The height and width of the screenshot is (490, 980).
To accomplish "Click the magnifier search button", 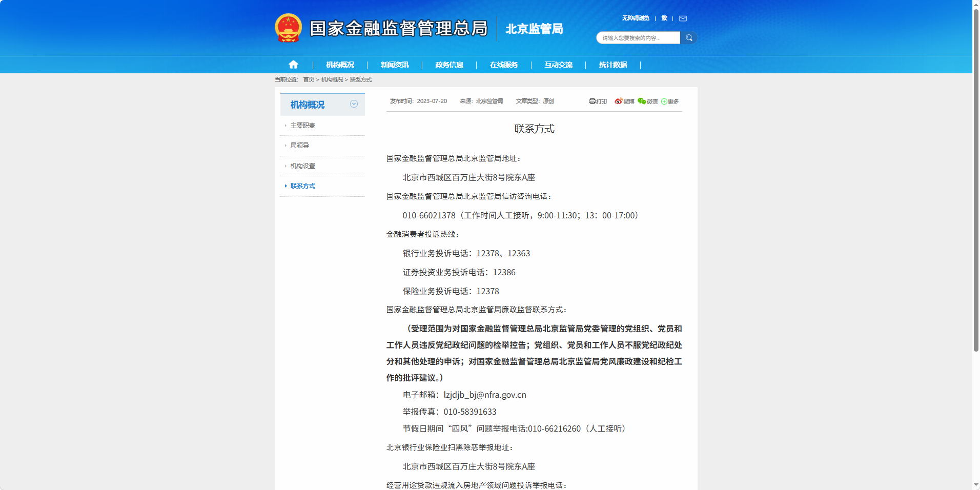I will coord(689,38).
